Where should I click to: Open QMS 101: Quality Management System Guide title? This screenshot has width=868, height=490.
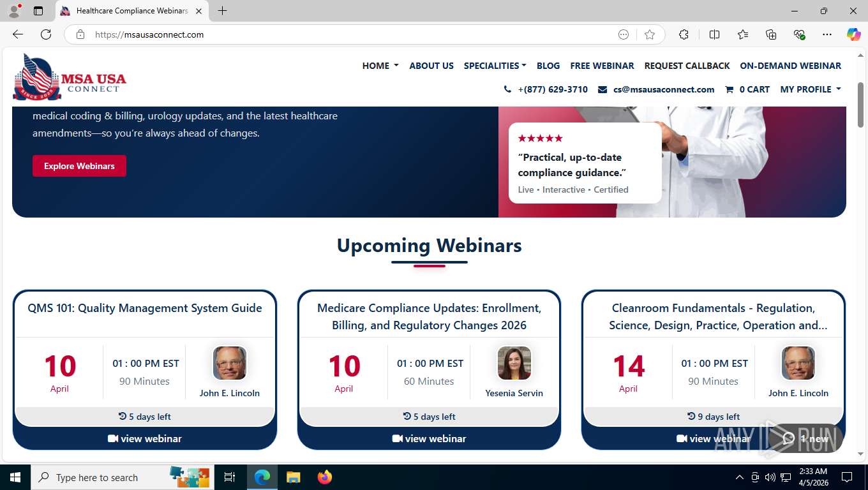[x=145, y=308]
